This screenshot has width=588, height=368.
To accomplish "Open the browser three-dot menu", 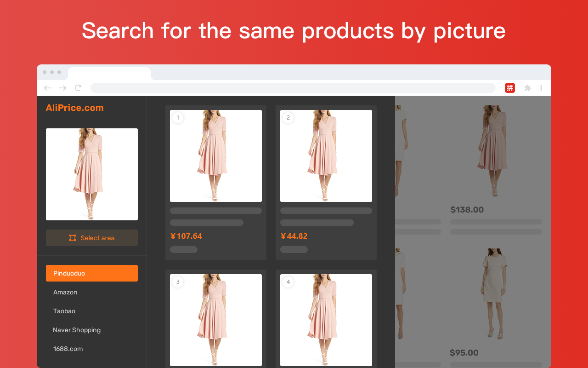I will pyautogui.click(x=541, y=88).
